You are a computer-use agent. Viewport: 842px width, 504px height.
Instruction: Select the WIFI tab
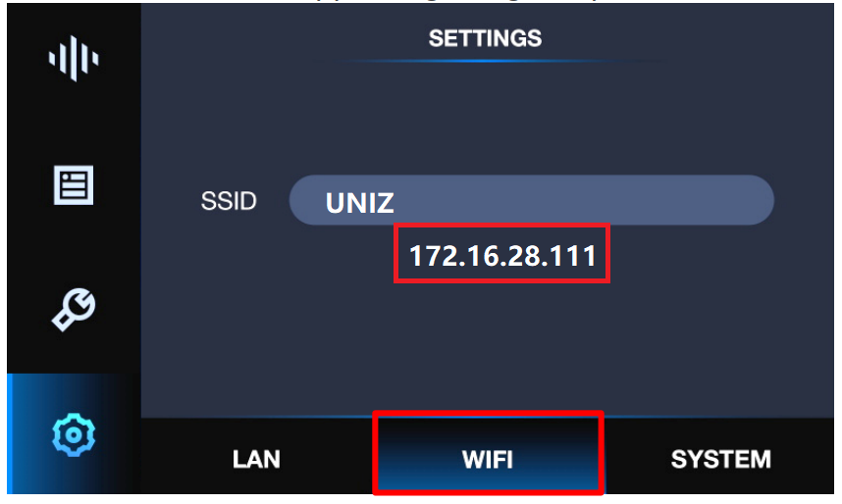pos(488,460)
